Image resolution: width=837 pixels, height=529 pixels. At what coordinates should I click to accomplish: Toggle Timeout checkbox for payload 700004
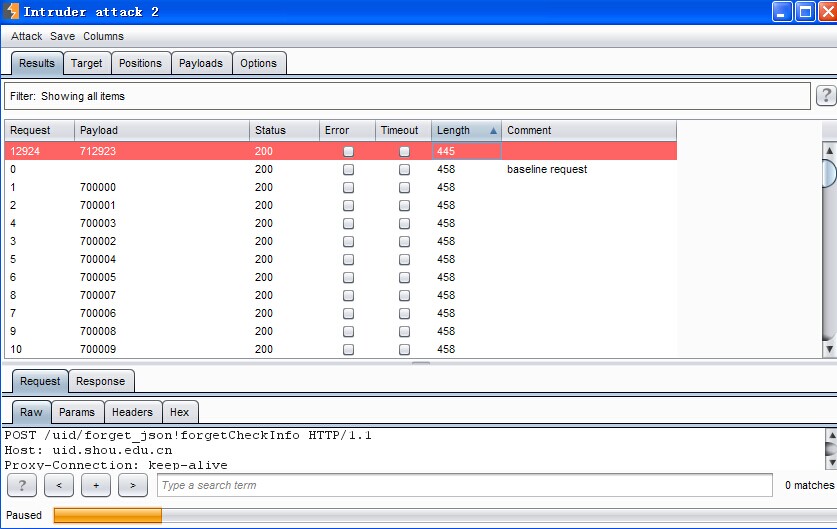[405, 259]
